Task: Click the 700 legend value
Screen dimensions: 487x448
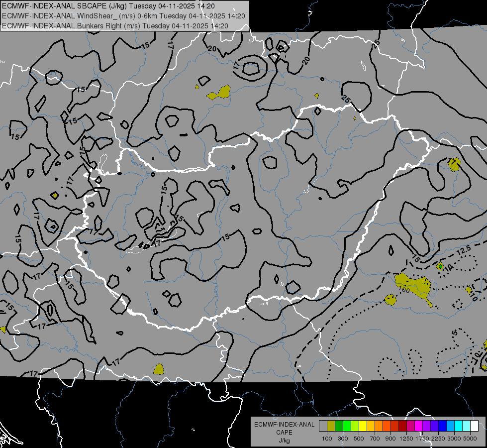Action: point(375,439)
